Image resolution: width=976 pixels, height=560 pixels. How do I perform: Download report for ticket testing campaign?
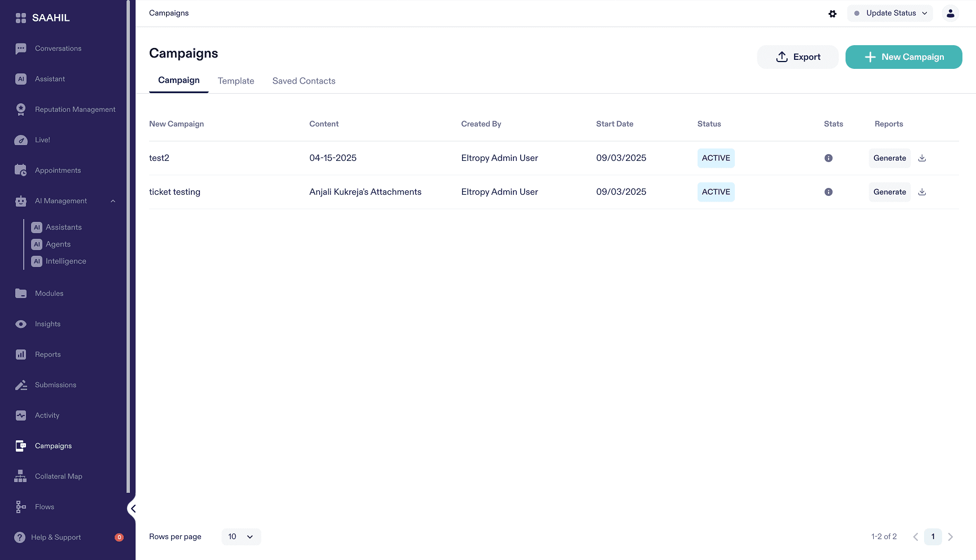922,192
